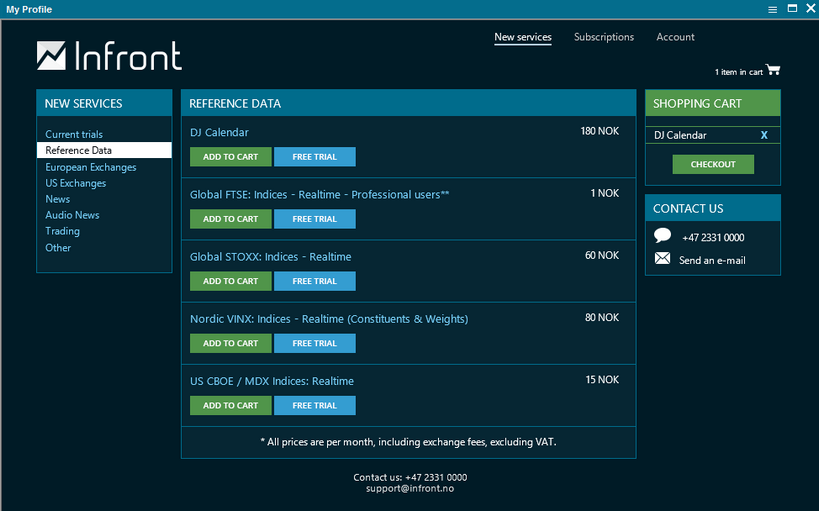Click the DJ Calendar product title
Screen dimensions: 819x511
tap(219, 132)
